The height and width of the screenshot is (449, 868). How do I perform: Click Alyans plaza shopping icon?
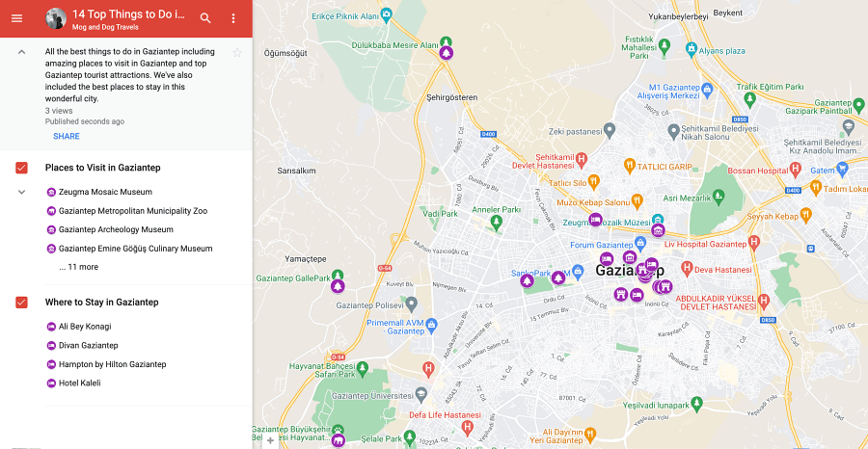coord(691,49)
